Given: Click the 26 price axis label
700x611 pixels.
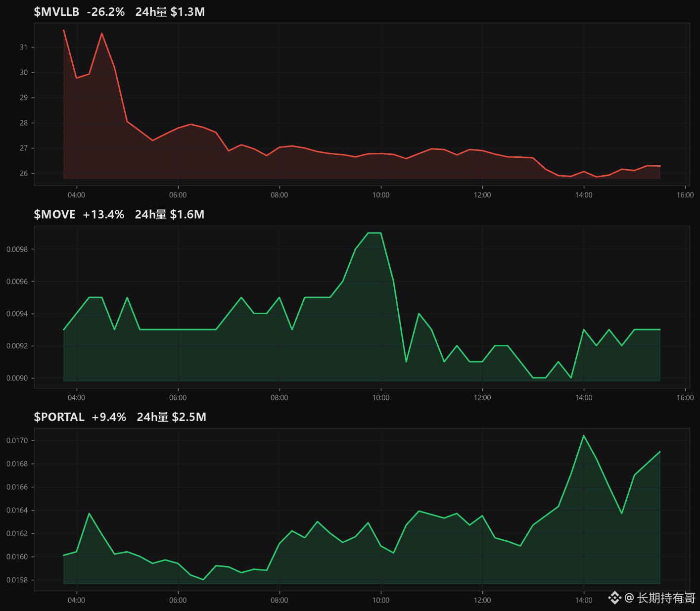Looking at the screenshot, I should click(24, 173).
